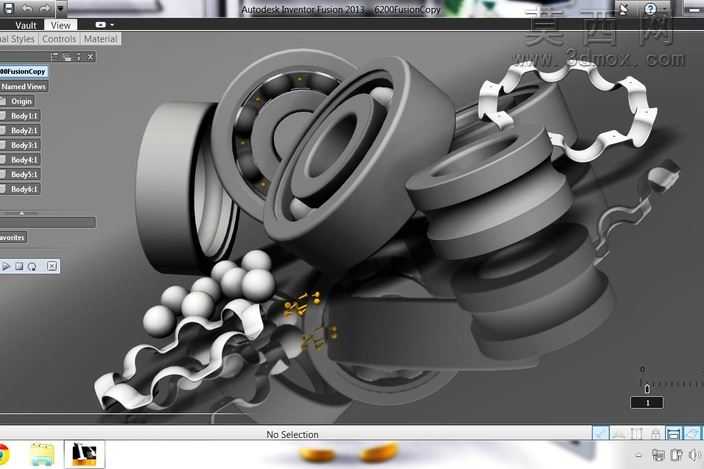Viewport: 704px width, 469px height.
Task: Click the lock icon in the status bar
Action: coord(655,434)
